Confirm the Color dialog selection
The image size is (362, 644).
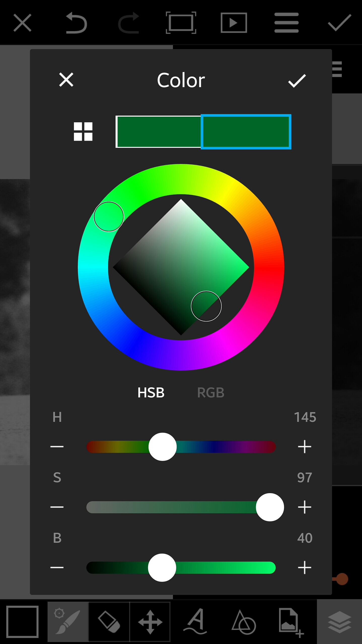pyautogui.click(x=297, y=81)
